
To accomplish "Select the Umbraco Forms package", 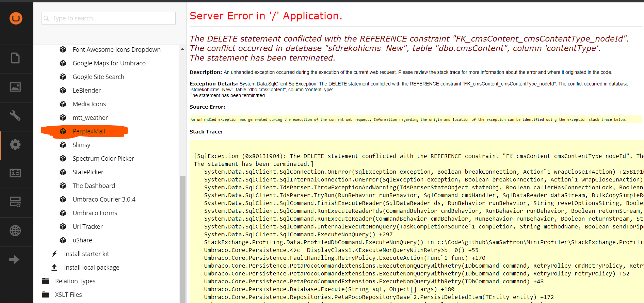I will point(95,213).
